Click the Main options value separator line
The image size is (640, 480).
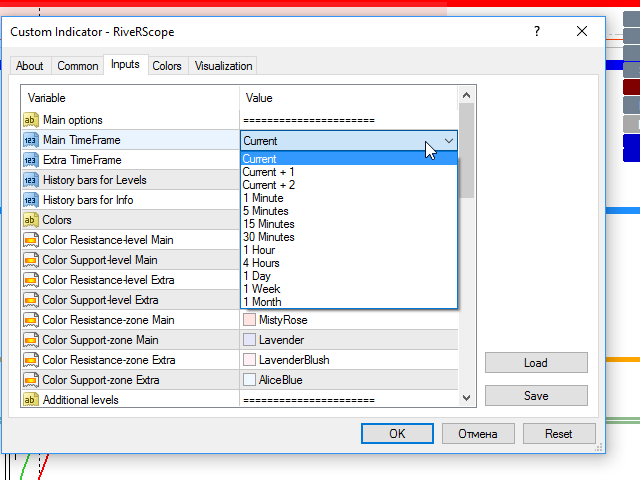[x=309, y=120]
